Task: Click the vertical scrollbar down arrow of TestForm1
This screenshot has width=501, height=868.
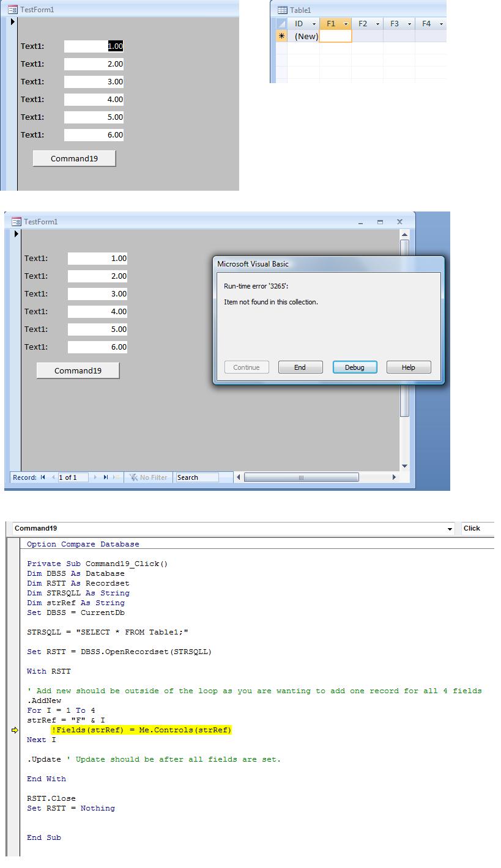Action: (x=404, y=466)
